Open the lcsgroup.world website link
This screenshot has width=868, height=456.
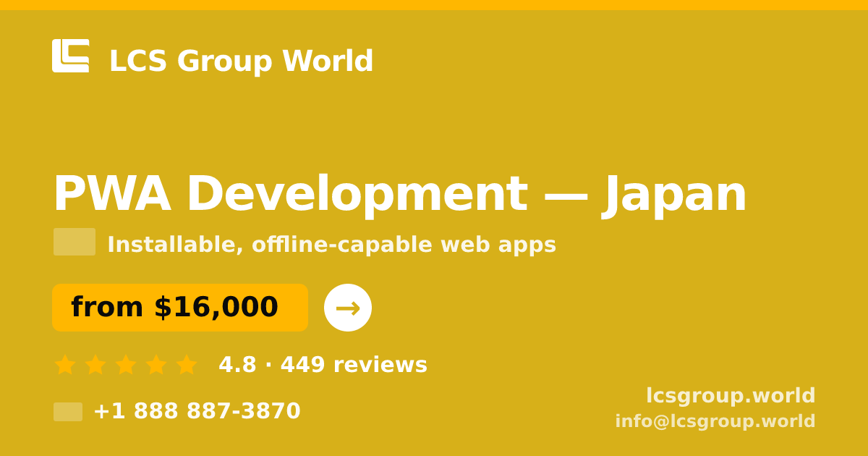tap(731, 396)
